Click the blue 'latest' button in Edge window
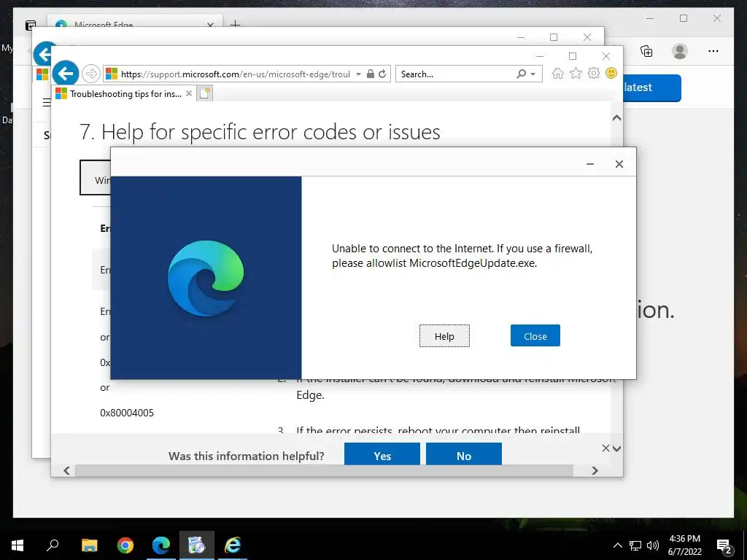This screenshot has width=747, height=560. 651,87
